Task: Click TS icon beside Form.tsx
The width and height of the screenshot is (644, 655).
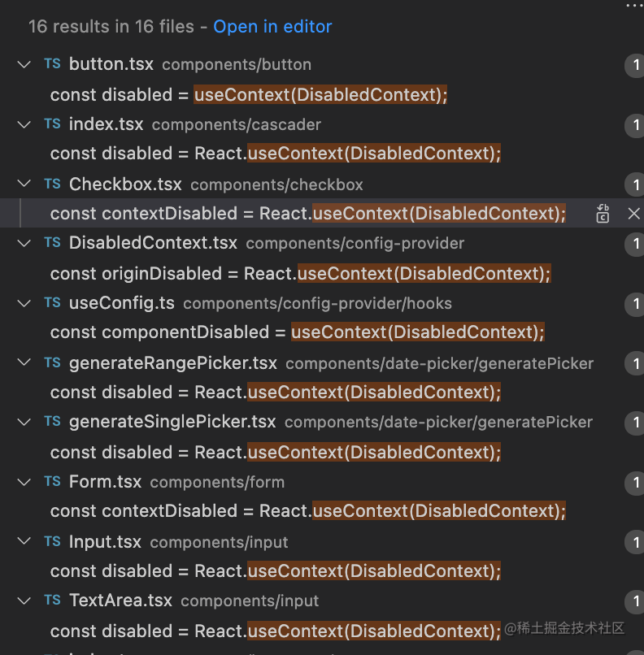Action: tap(52, 482)
